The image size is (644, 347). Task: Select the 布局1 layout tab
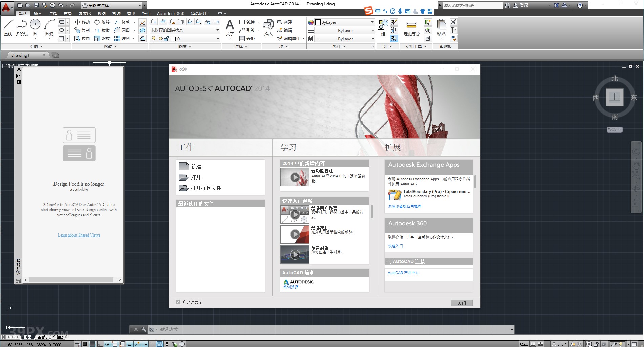click(x=42, y=337)
